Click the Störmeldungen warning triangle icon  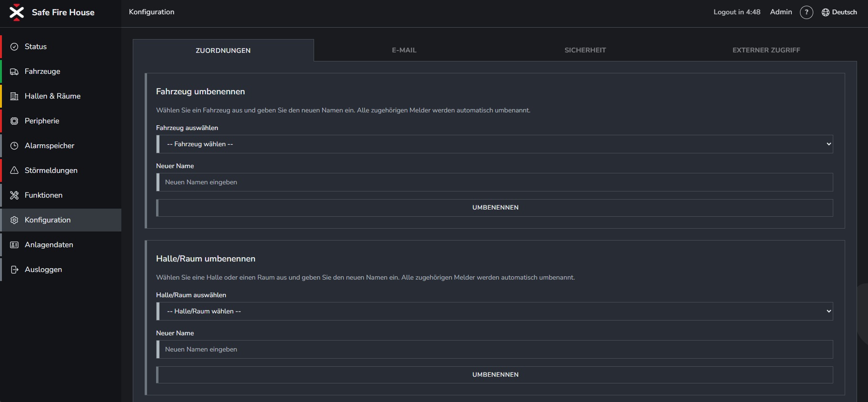[14, 171]
